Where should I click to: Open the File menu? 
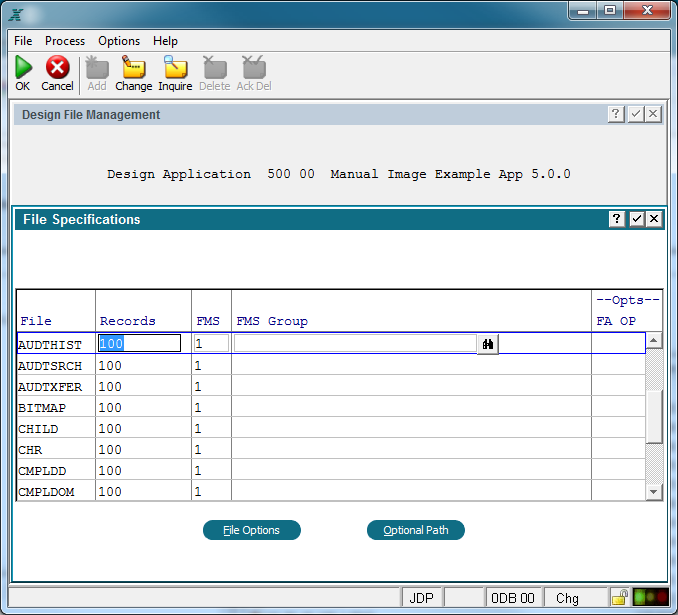point(23,41)
